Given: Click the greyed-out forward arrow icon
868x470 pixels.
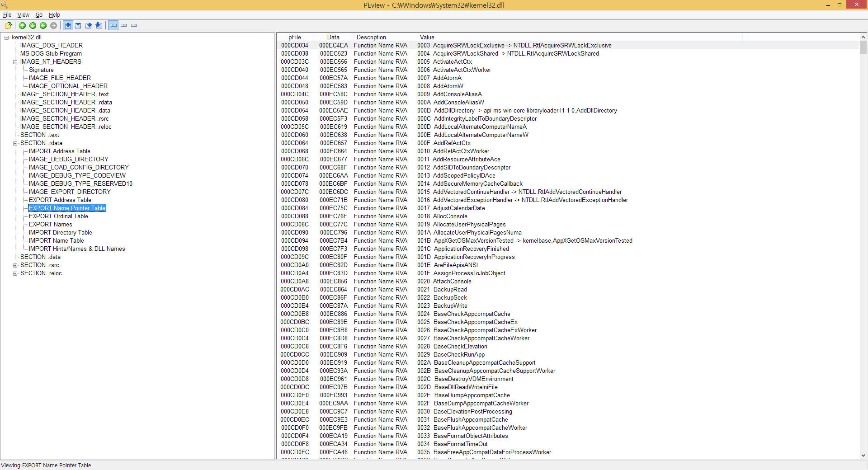Looking at the screenshot, I should [x=53, y=25].
